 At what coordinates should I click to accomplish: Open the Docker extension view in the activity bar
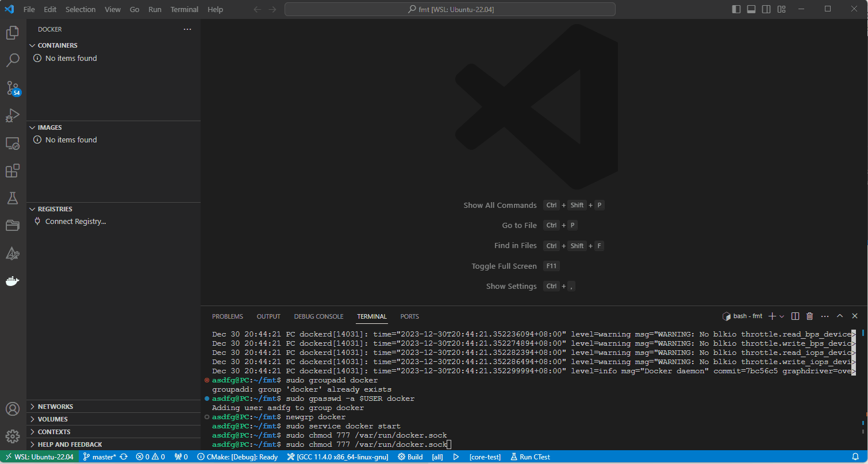pyautogui.click(x=13, y=281)
